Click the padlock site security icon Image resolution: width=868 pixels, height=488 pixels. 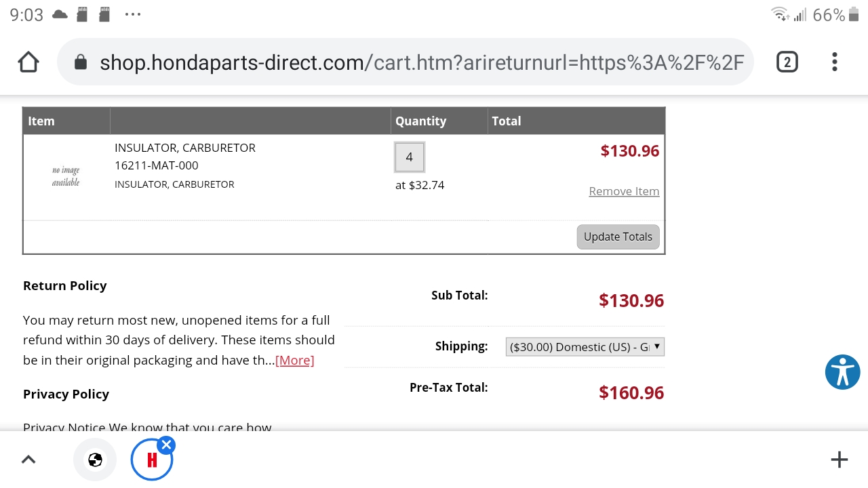pyautogui.click(x=81, y=62)
